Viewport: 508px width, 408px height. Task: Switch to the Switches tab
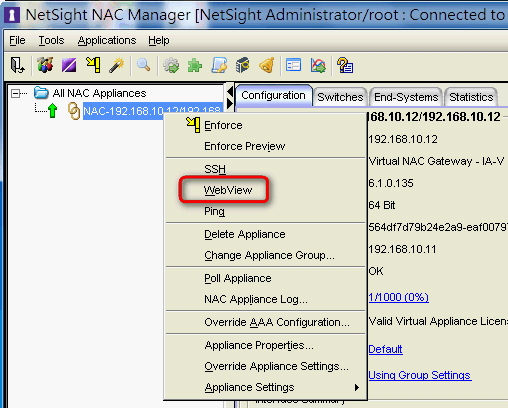click(340, 97)
